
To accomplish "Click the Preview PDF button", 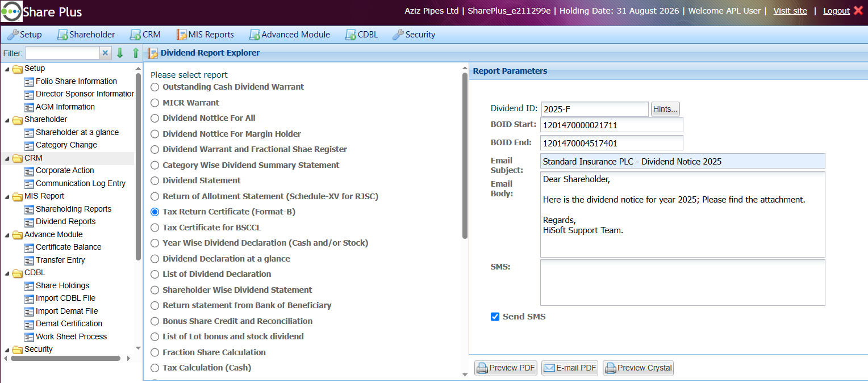I will coord(506,368).
